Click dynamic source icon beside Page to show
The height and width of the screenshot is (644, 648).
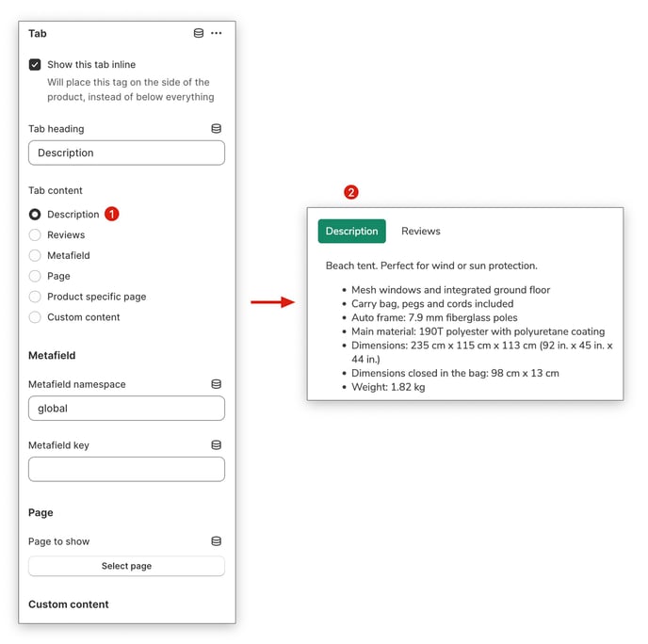pos(217,541)
